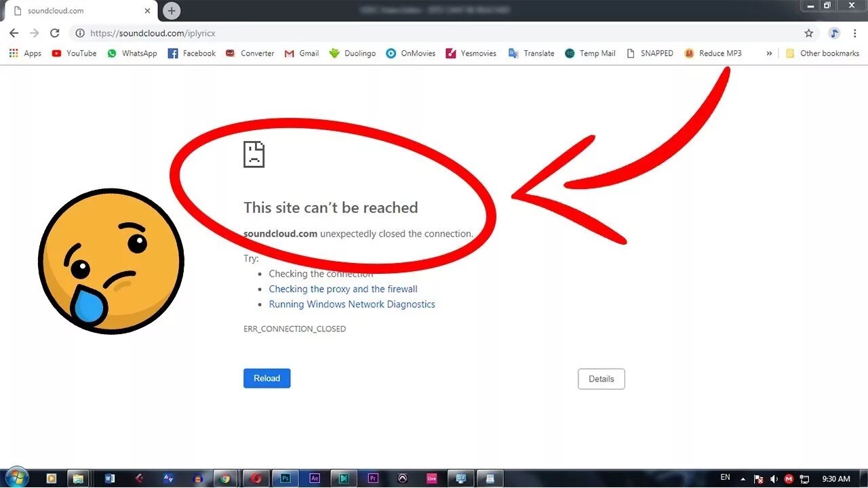
Task: Open the red Opera icon in taskbar
Action: (x=256, y=478)
